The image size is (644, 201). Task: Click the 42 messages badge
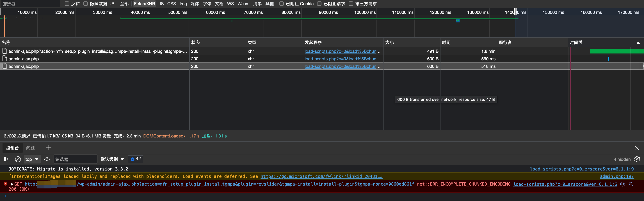click(136, 159)
